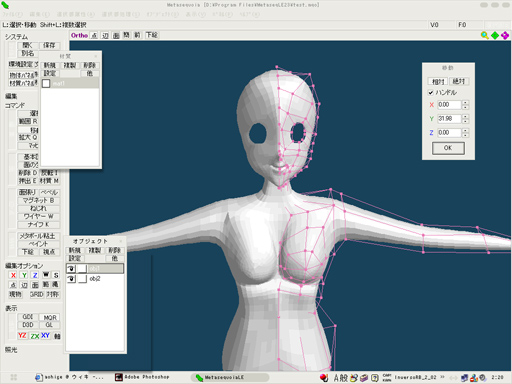Viewport: 512px width, 384px height.
Task: Click X value spinner arrows
Action: pos(465,105)
